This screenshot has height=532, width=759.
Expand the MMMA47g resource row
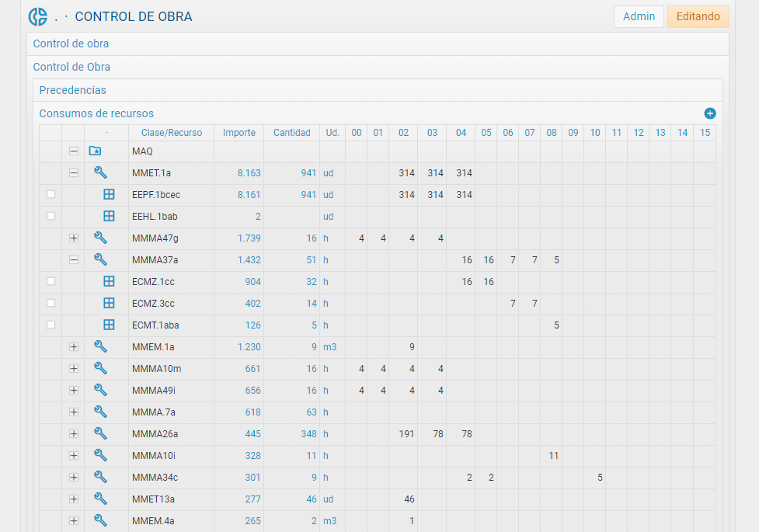tap(73, 238)
